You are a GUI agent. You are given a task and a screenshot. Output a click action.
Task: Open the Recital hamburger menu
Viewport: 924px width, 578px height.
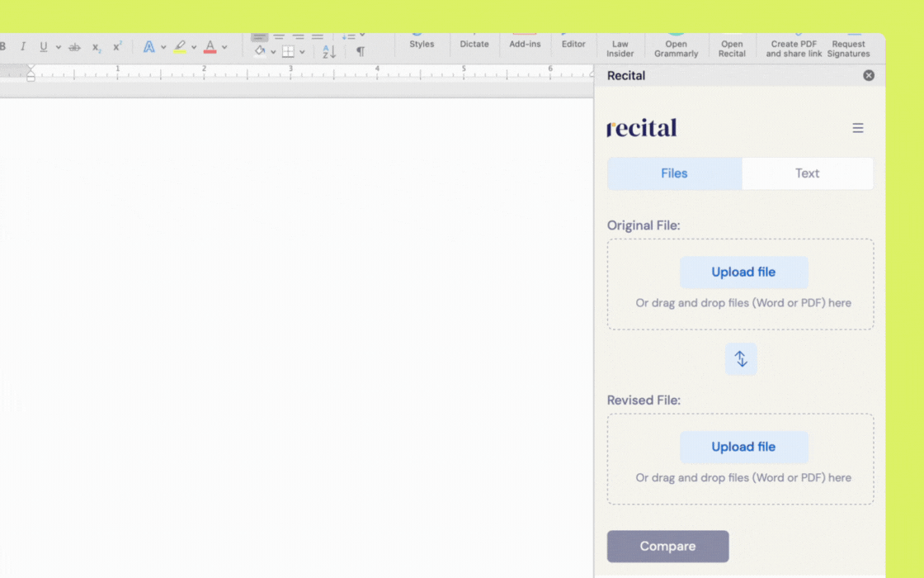point(857,128)
